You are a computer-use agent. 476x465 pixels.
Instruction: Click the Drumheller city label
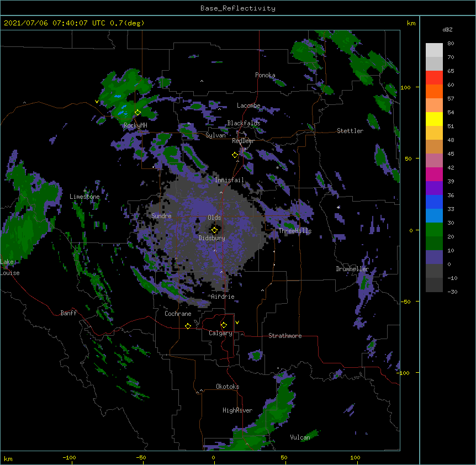point(352,269)
